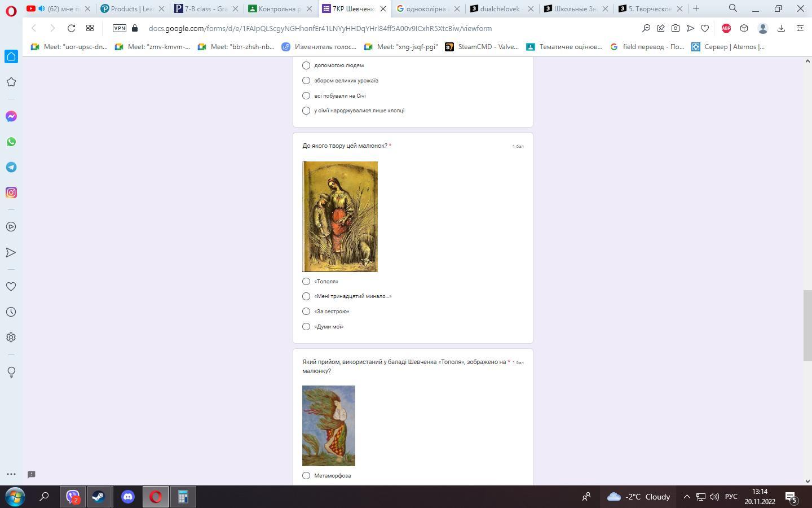The height and width of the screenshot is (508, 812).
Task: Reload the current page
Action: click(71, 28)
